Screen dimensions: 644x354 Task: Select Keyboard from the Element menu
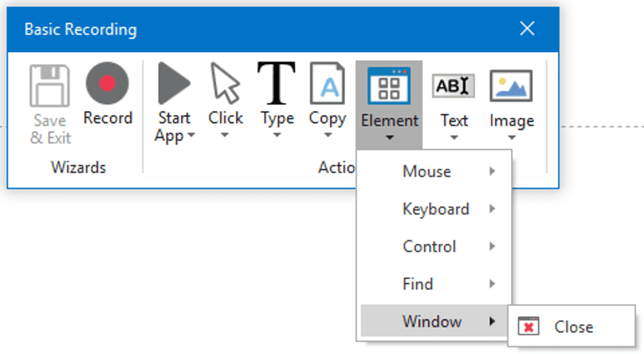click(x=436, y=209)
